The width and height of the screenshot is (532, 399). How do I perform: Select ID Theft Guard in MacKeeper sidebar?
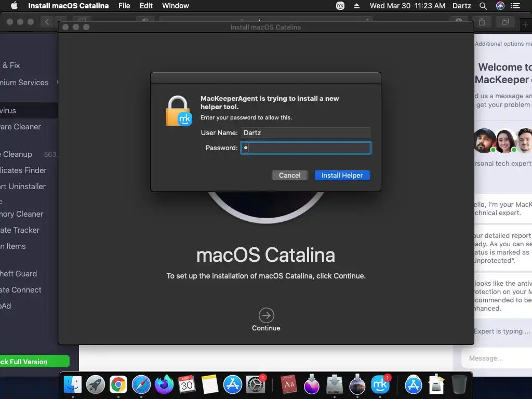(19, 273)
